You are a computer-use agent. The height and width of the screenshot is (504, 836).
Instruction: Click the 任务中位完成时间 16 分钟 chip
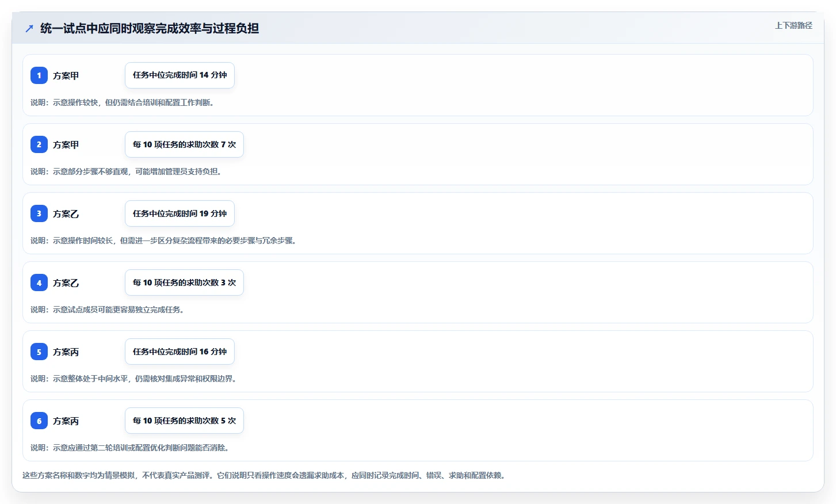coord(180,352)
